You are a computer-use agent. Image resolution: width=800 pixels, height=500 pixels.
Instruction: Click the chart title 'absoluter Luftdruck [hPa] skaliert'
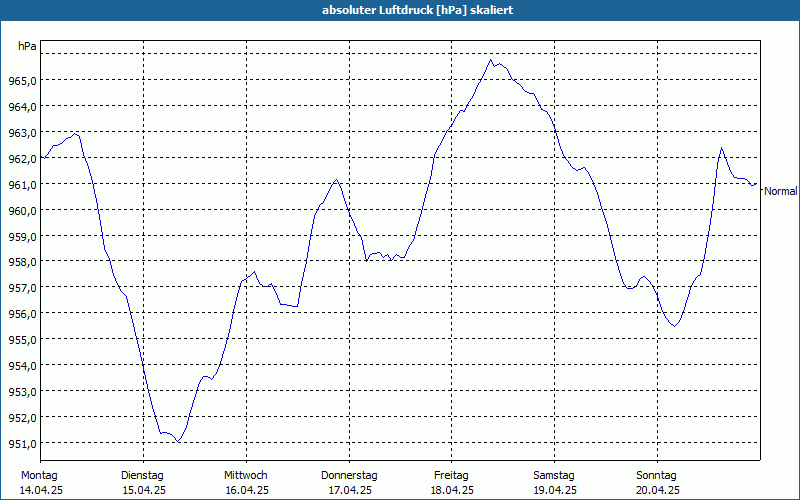point(417,10)
